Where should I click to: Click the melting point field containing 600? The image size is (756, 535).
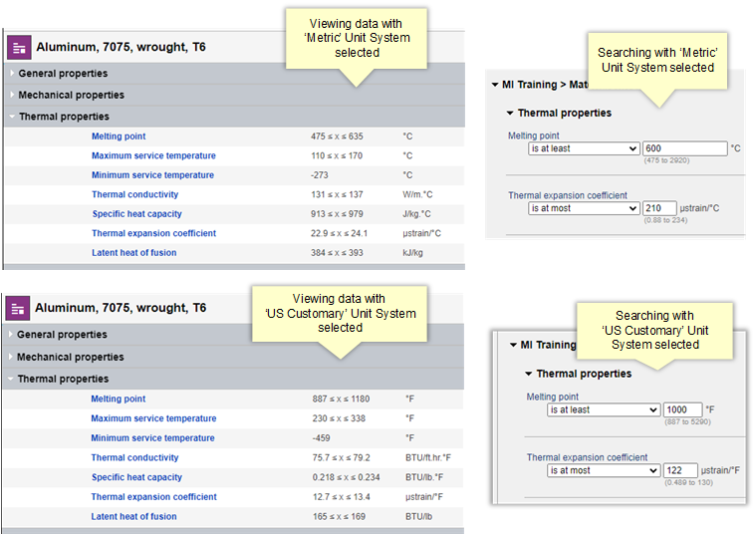(685, 148)
